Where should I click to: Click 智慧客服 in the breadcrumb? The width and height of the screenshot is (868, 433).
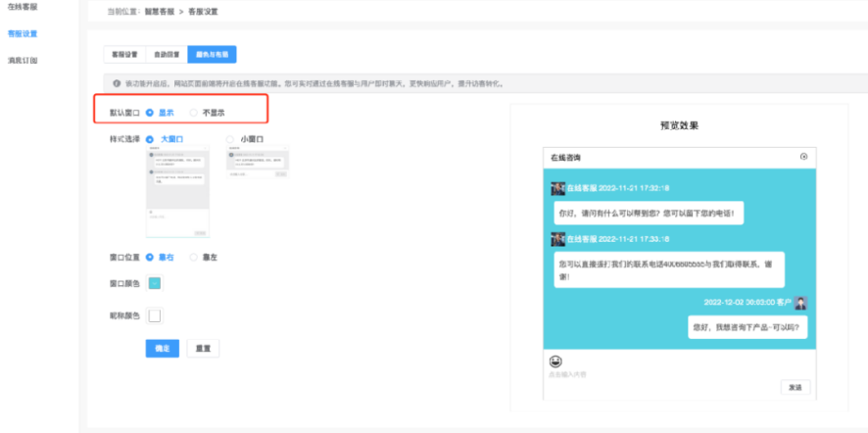pos(160,11)
